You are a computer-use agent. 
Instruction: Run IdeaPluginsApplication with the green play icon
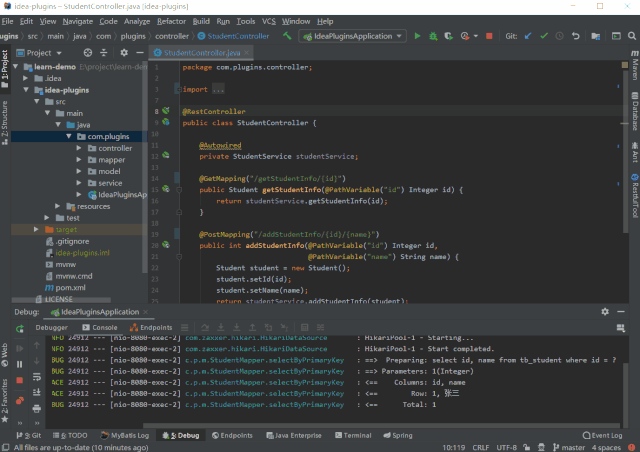tap(416, 36)
